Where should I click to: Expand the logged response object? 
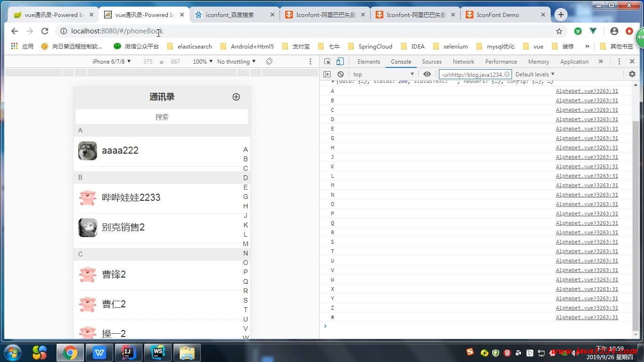[333, 82]
